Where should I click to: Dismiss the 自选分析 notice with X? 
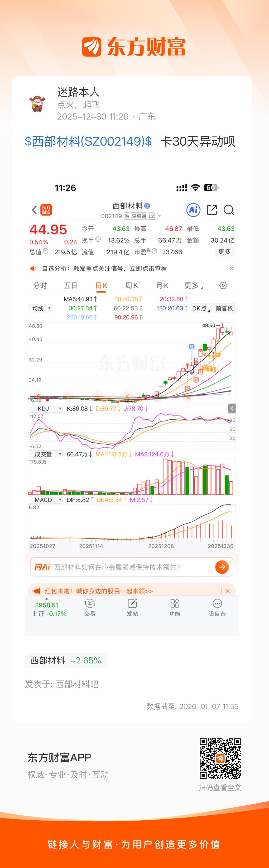pyautogui.click(x=232, y=269)
